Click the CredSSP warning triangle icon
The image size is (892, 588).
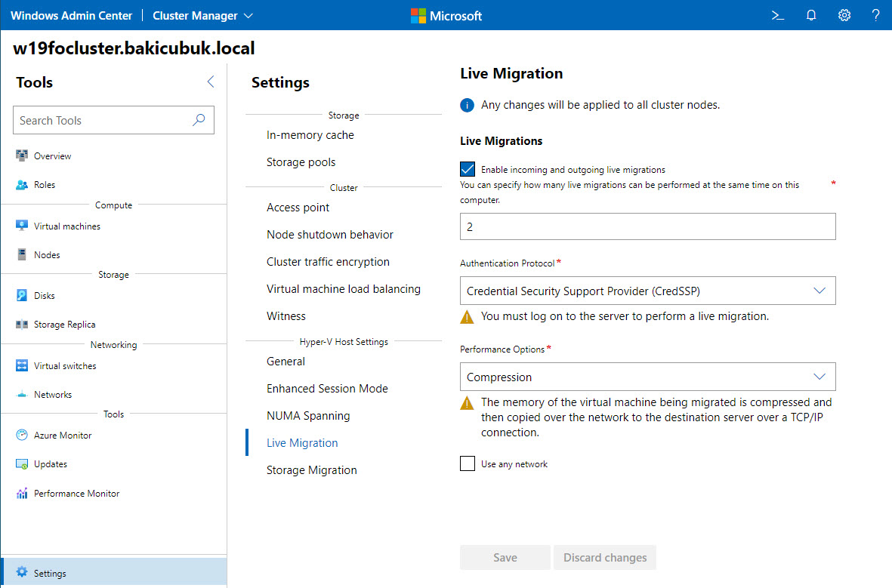tap(467, 317)
